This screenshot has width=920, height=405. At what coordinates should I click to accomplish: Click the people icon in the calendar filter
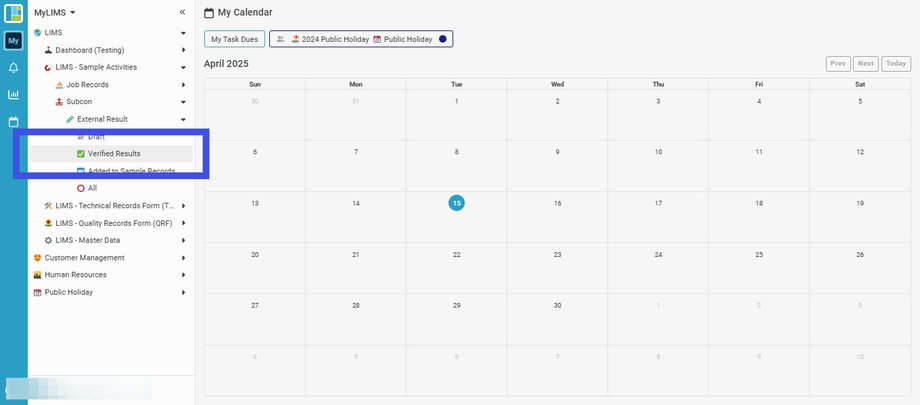click(x=280, y=39)
